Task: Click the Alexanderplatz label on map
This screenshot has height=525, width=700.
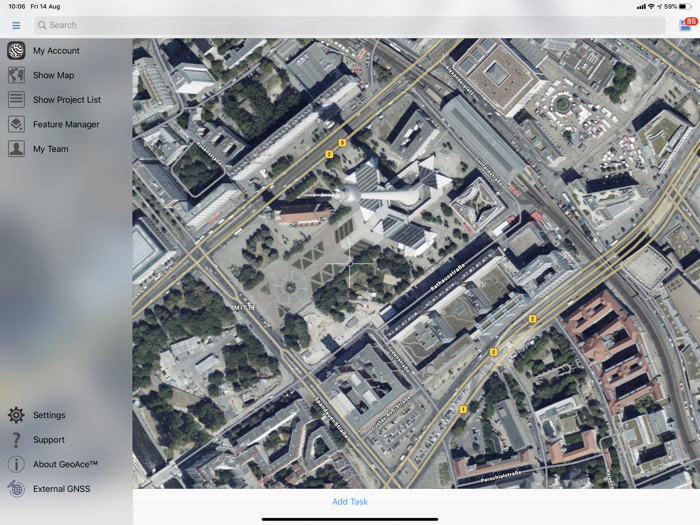Action: 460,83
